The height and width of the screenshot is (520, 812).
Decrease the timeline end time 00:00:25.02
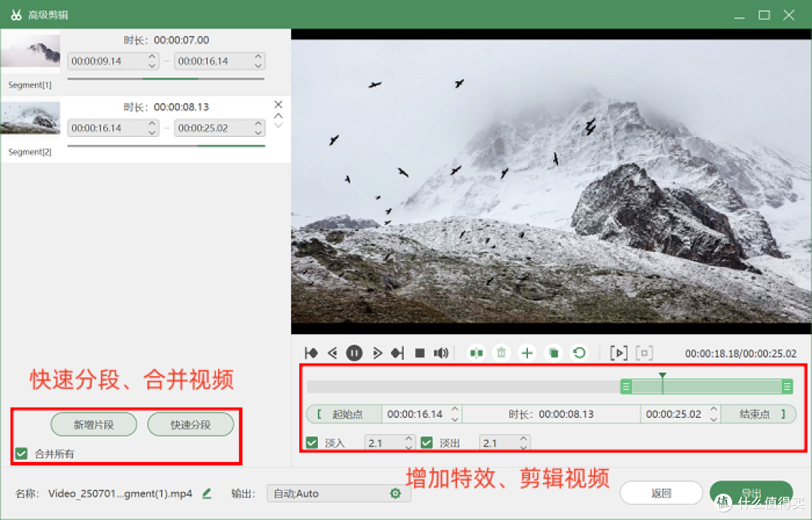click(714, 419)
